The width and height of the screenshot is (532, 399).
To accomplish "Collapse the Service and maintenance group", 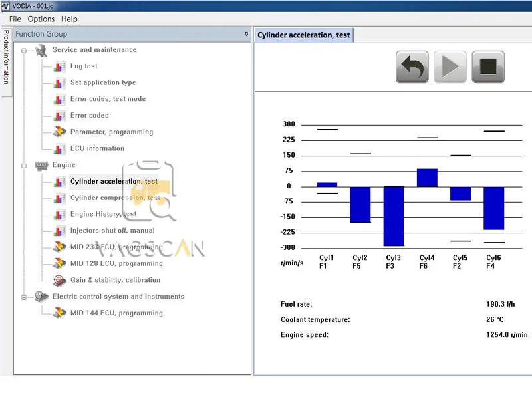I will [24, 51].
